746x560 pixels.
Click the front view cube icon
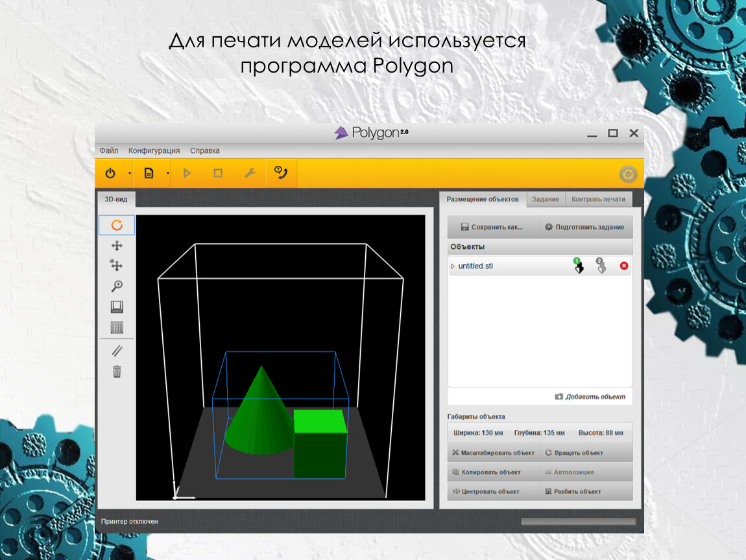click(x=117, y=307)
